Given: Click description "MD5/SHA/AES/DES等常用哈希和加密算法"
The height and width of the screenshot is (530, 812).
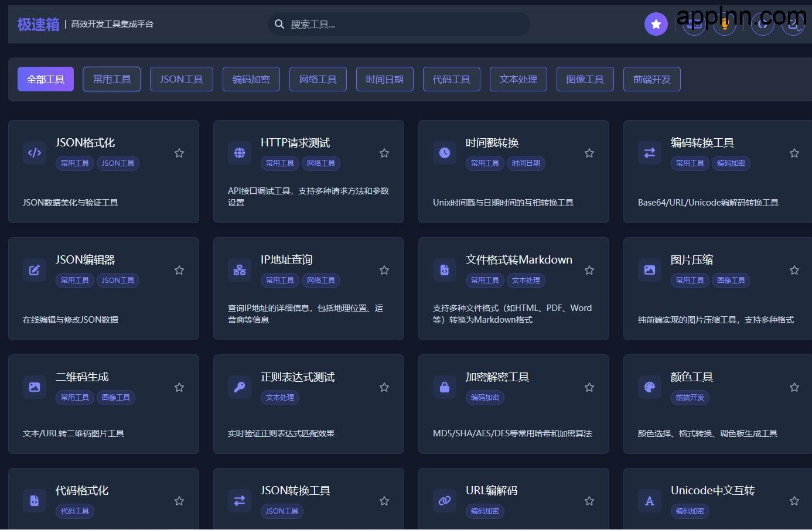Looking at the screenshot, I should point(513,433).
